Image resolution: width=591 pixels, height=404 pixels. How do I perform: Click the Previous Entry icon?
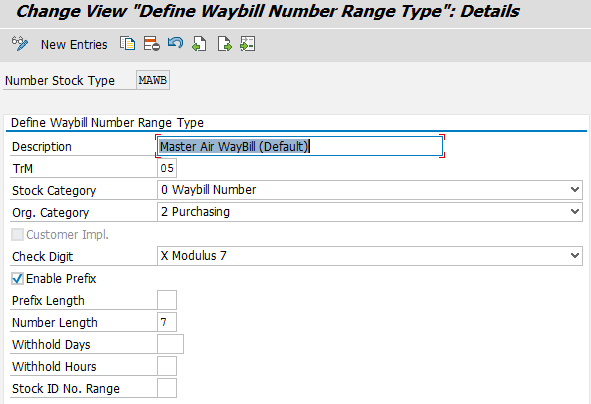coord(199,44)
